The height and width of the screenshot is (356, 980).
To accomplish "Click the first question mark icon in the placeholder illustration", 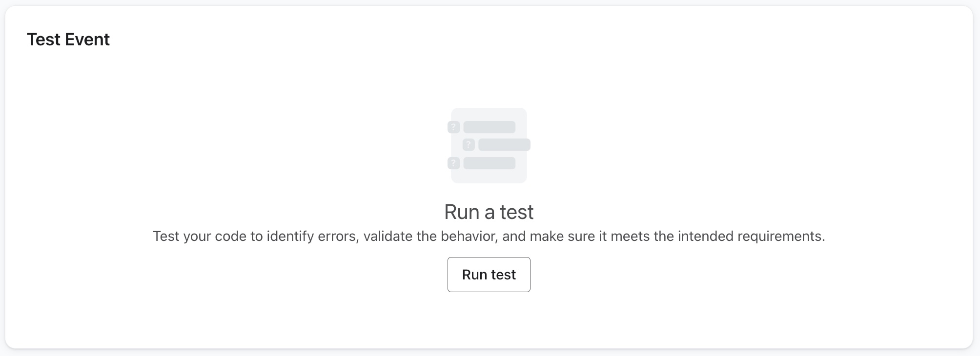I will click(x=453, y=127).
